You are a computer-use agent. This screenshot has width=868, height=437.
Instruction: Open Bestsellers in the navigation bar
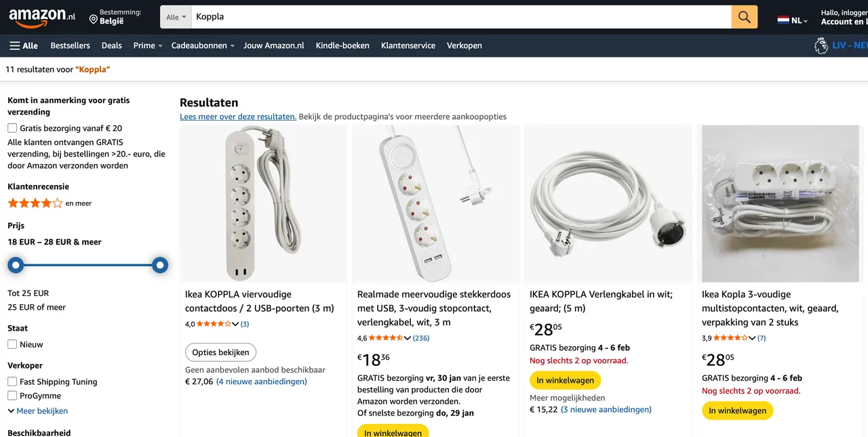tap(70, 45)
